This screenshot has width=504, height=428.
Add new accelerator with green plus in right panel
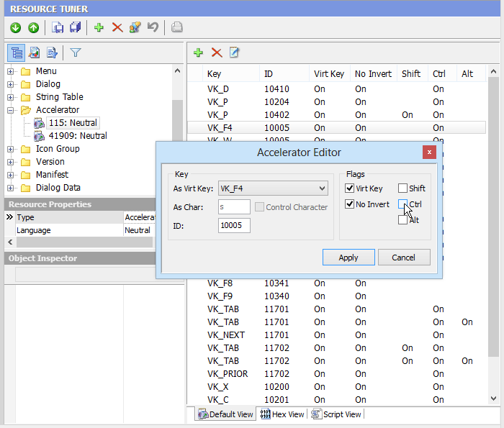click(198, 53)
